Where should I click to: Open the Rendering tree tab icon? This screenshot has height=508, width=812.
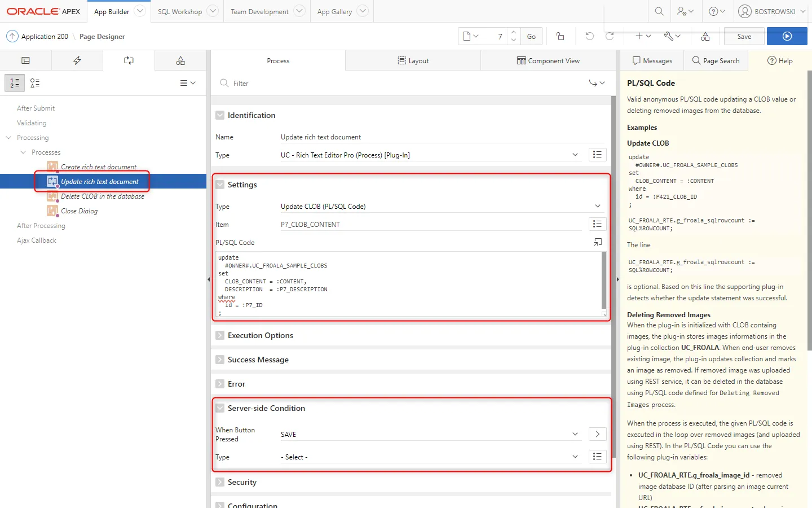tap(25, 60)
